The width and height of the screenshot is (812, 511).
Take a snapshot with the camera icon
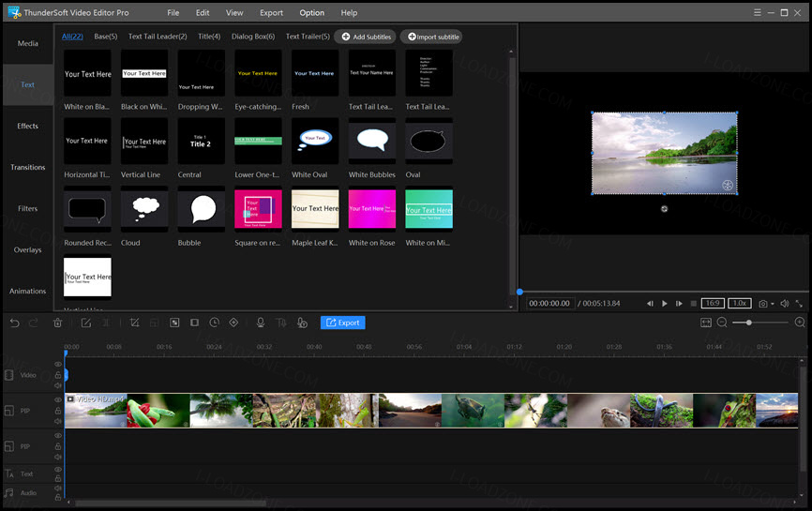[x=763, y=304]
